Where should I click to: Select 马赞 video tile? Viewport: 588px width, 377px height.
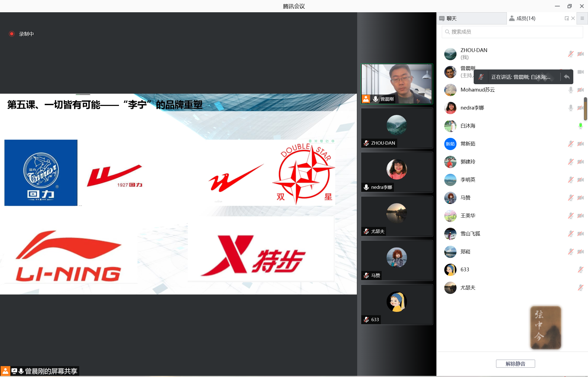click(x=397, y=260)
